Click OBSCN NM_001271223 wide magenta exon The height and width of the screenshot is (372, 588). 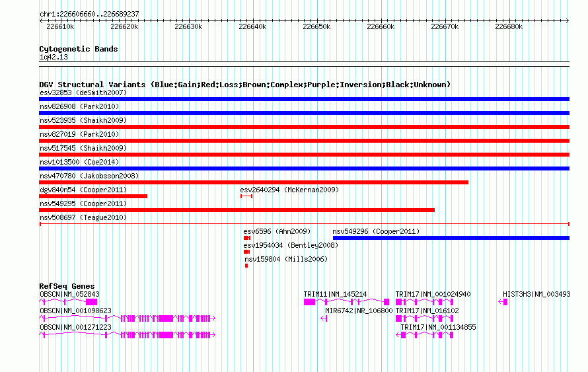point(166,335)
